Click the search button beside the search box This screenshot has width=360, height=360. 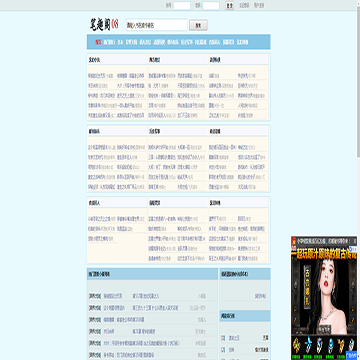[x=198, y=25]
